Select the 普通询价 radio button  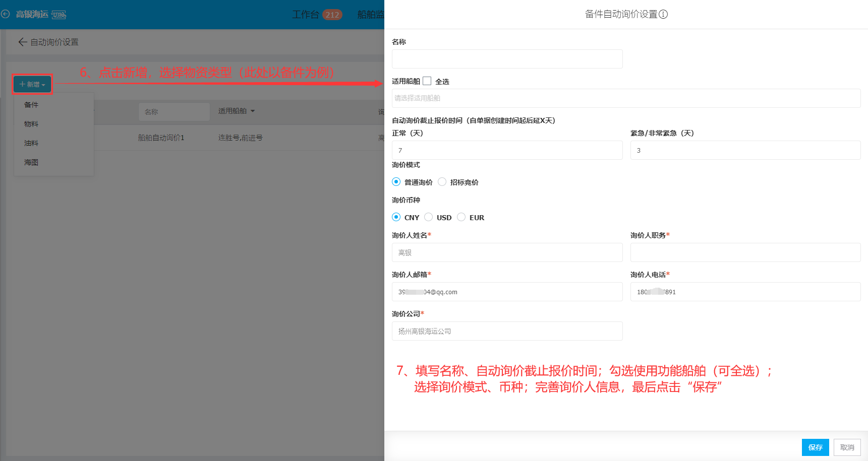pos(396,182)
